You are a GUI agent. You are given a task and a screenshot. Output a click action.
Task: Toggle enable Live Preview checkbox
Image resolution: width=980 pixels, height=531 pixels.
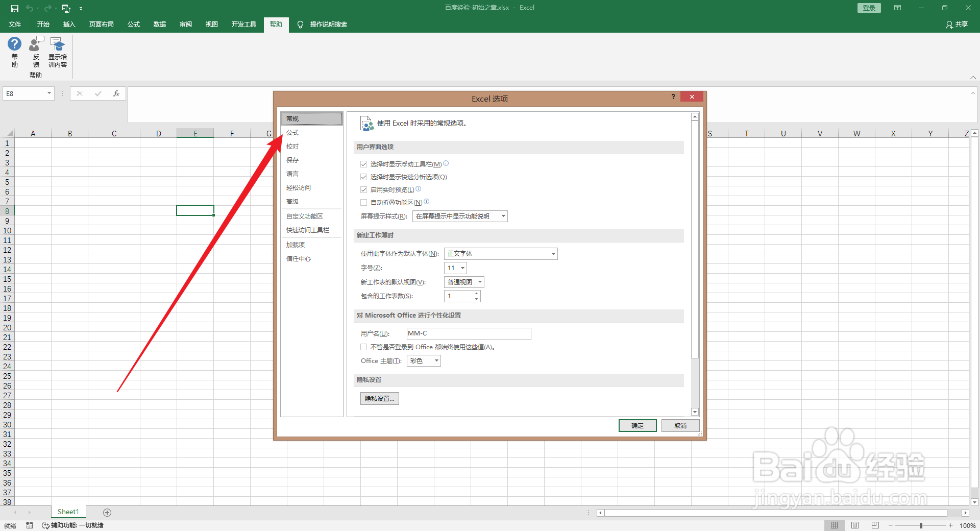pyautogui.click(x=363, y=190)
